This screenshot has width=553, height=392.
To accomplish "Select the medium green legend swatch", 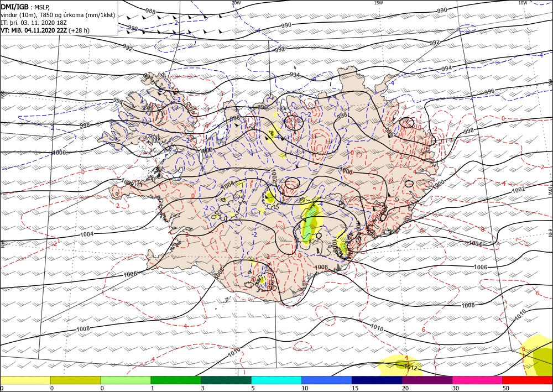I will click(176, 380).
